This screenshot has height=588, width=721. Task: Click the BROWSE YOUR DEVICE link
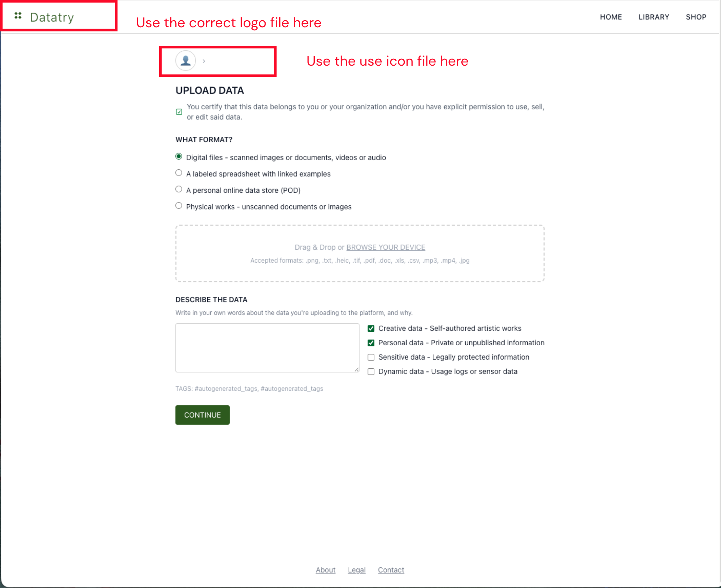[x=386, y=247]
